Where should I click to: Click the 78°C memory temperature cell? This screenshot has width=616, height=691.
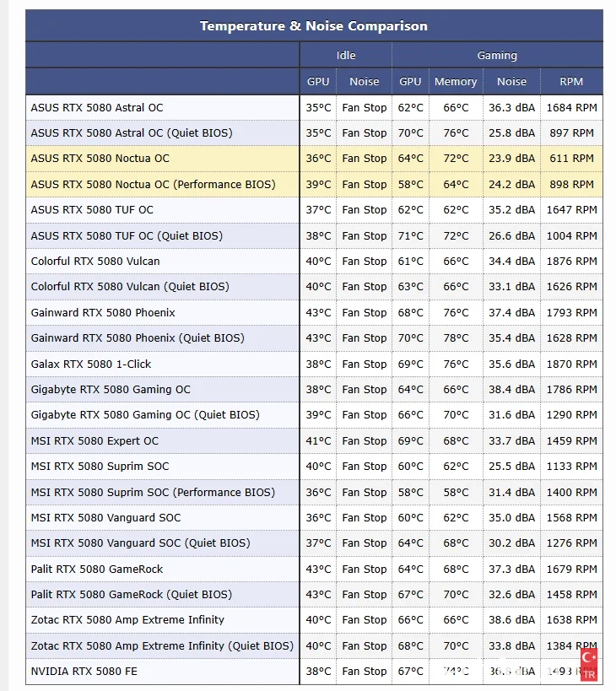coord(456,338)
